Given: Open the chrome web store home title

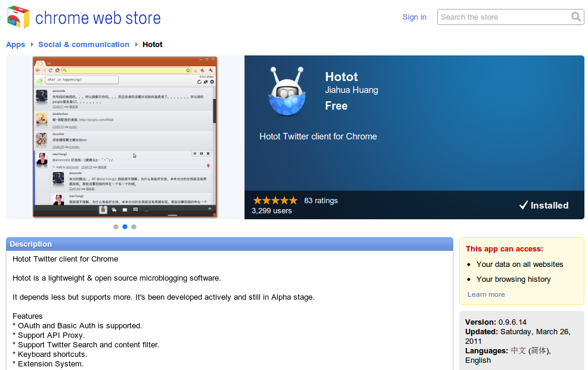Looking at the screenshot, I should point(98,18).
